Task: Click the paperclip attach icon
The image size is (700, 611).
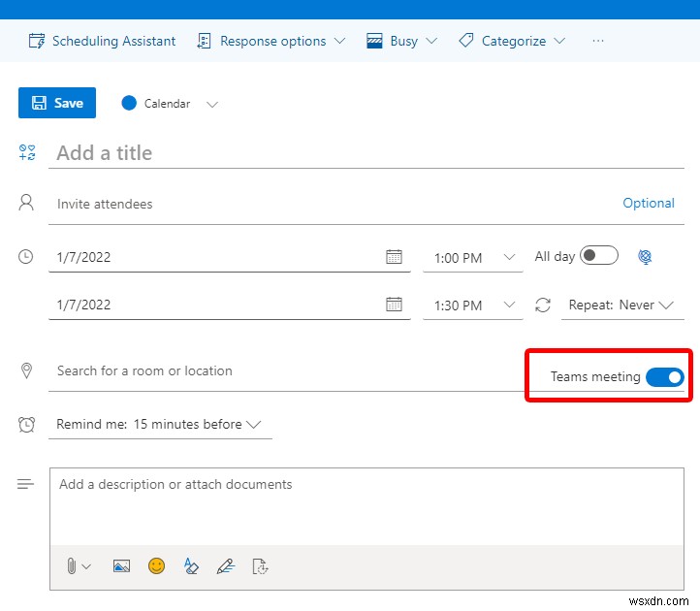Action: pos(71,566)
